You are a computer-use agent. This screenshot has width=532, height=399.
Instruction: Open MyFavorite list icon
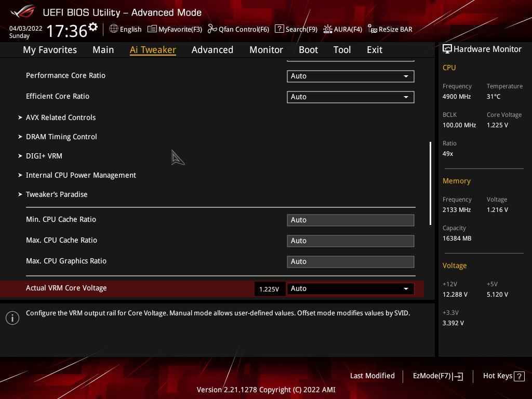(152, 29)
